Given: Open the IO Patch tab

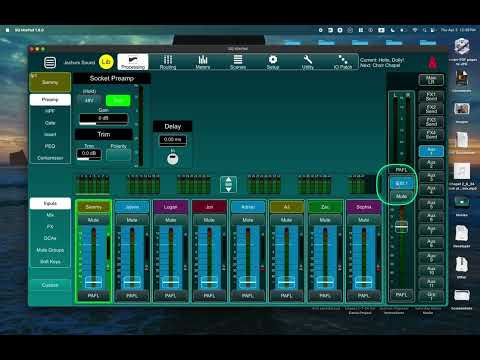Looking at the screenshot, I should [343, 62].
